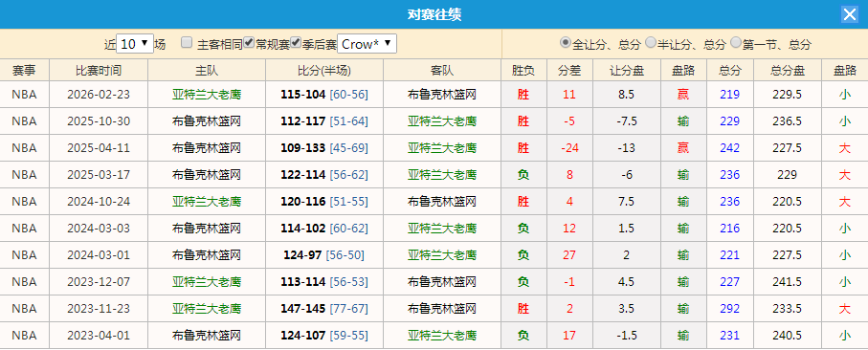Click the date 2023-04-01
Image resolution: width=868 pixels, height=350 pixels.
coord(99,336)
